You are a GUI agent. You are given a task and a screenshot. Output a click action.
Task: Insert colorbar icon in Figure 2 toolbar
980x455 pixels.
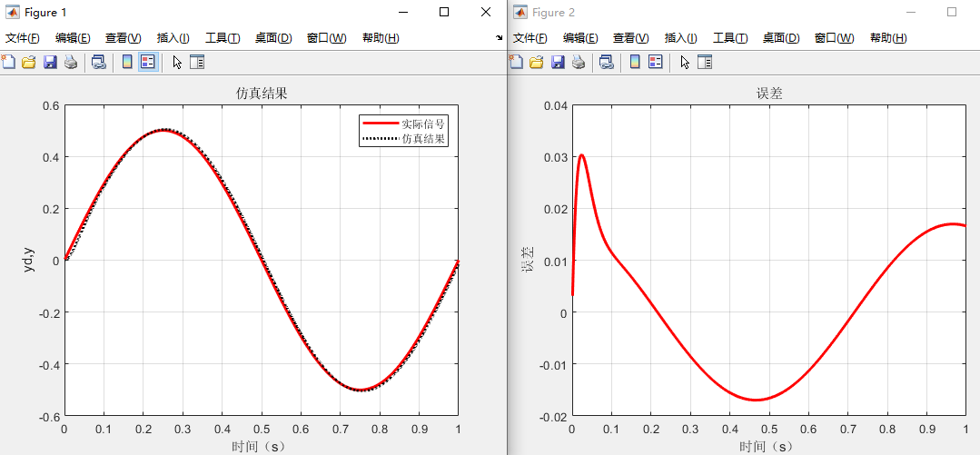pyautogui.click(x=635, y=62)
